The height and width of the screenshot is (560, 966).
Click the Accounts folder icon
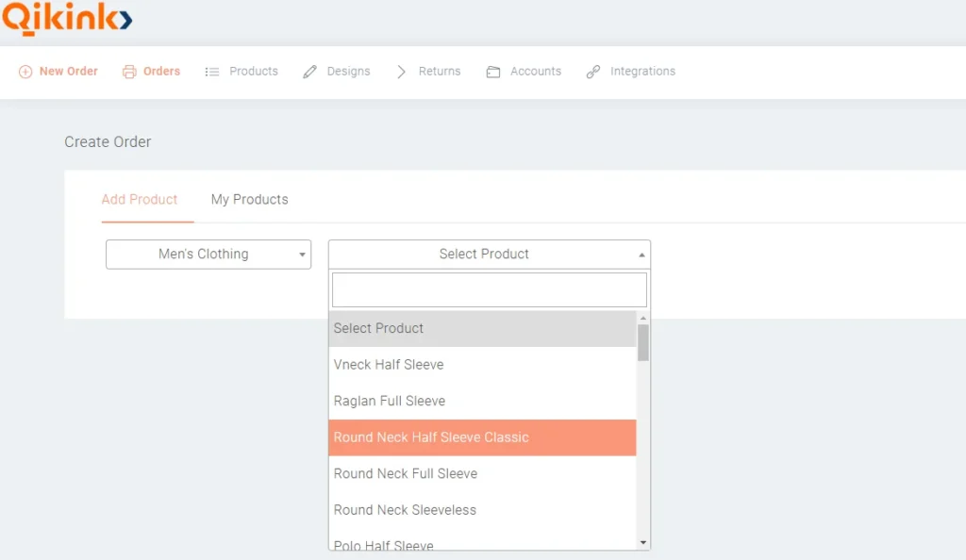[494, 71]
